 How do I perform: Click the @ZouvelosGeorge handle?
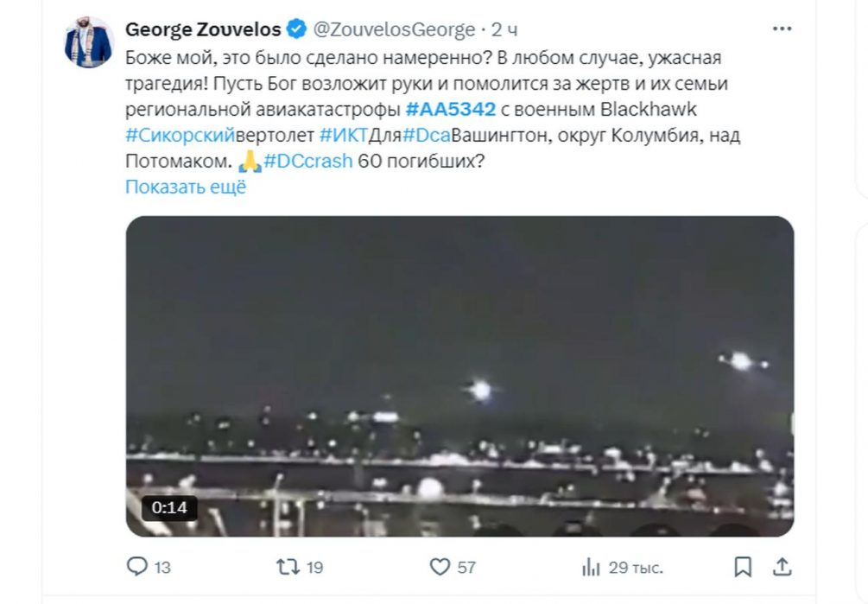[x=393, y=29]
